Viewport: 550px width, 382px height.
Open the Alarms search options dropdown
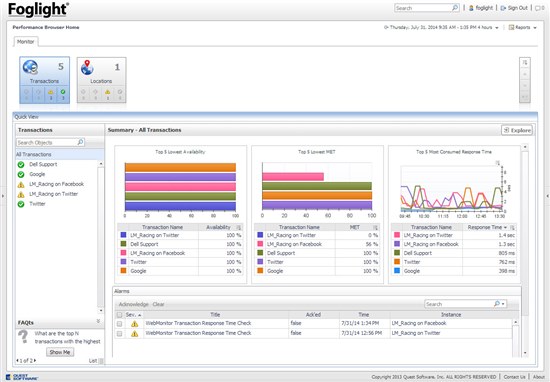click(x=503, y=304)
